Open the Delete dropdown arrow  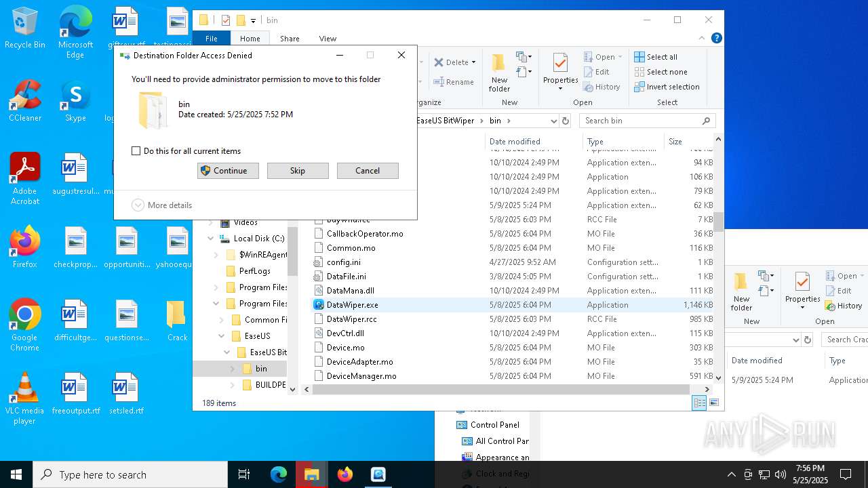pyautogui.click(x=473, y=62)
